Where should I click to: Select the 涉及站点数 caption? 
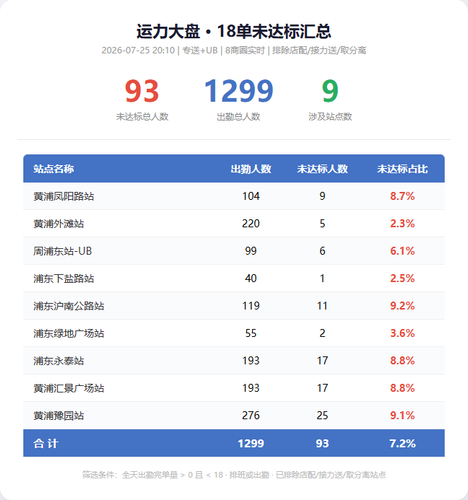click(330, 117)
